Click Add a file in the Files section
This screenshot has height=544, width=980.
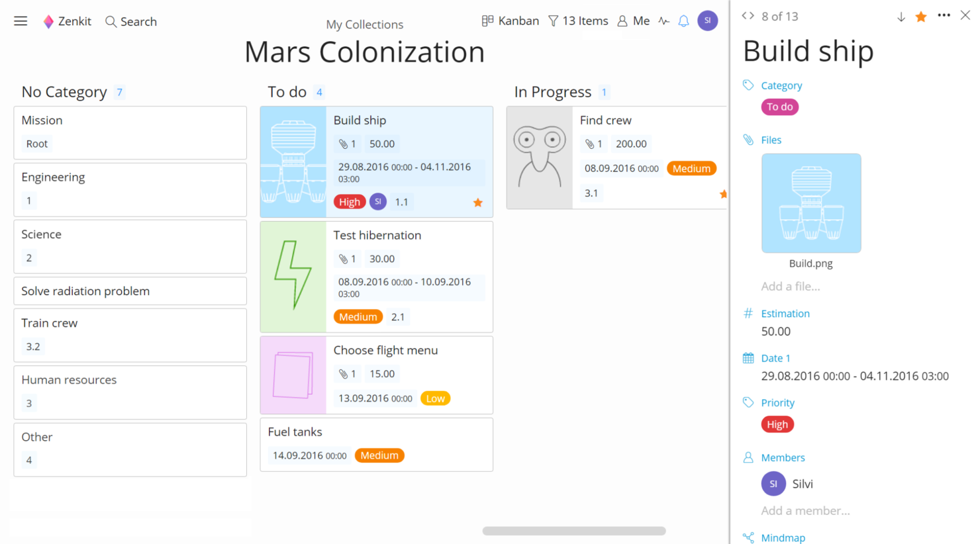point(792,286)
